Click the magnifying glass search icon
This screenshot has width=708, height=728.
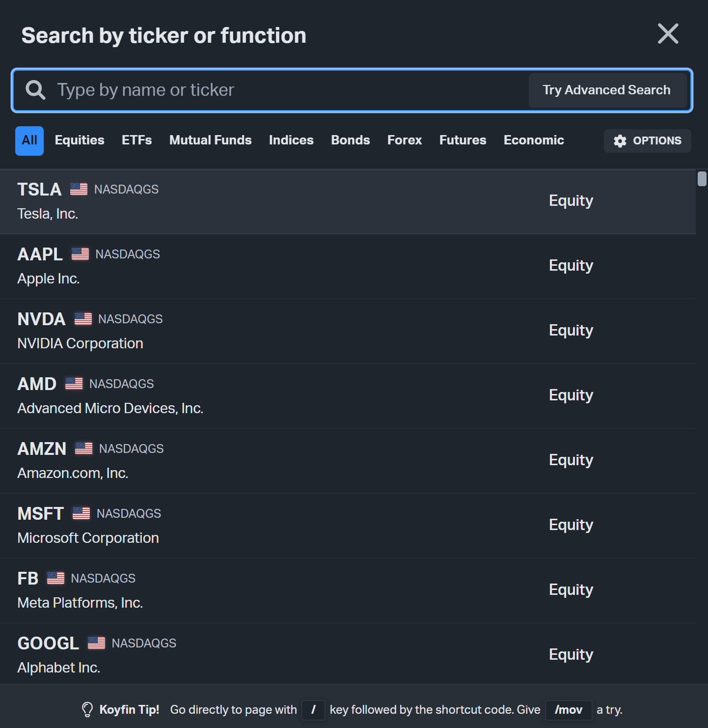(x=35, y=90)
